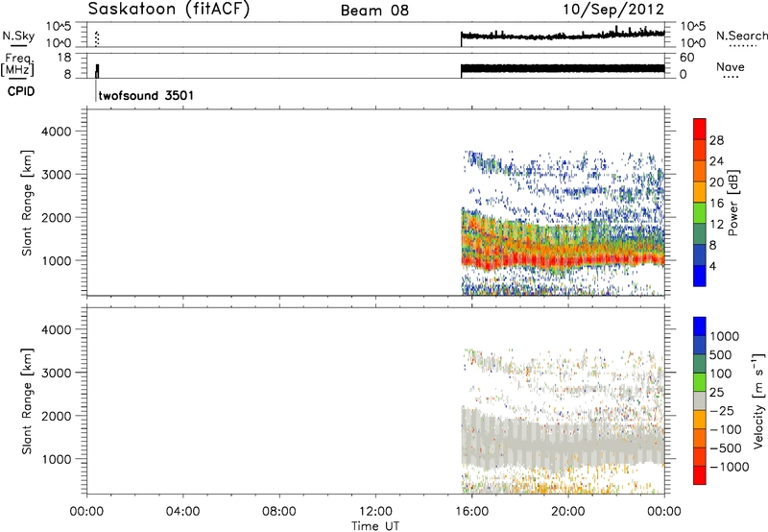Click the 08:00 time axis label
The width and height of the screenshot is (768, 532).
click(x=278, y=512)
